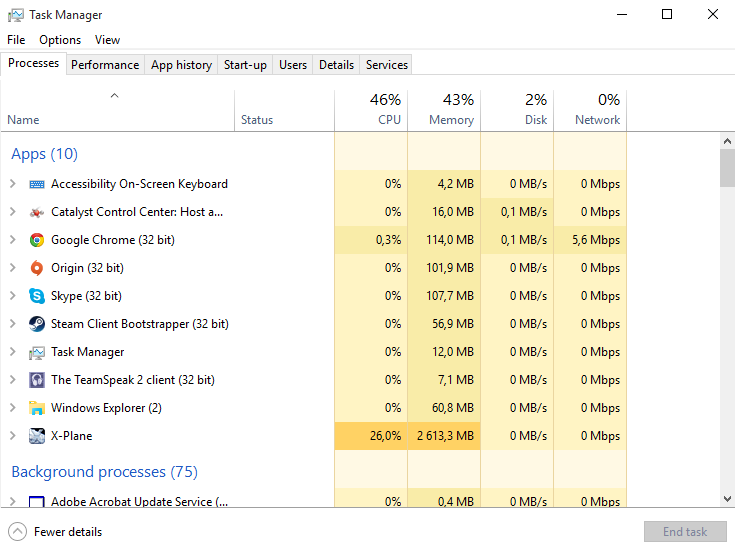The height and width of the screenshot is (556, 735).
Task: Click the Windows Explorer folder icon
Action: 37,408
